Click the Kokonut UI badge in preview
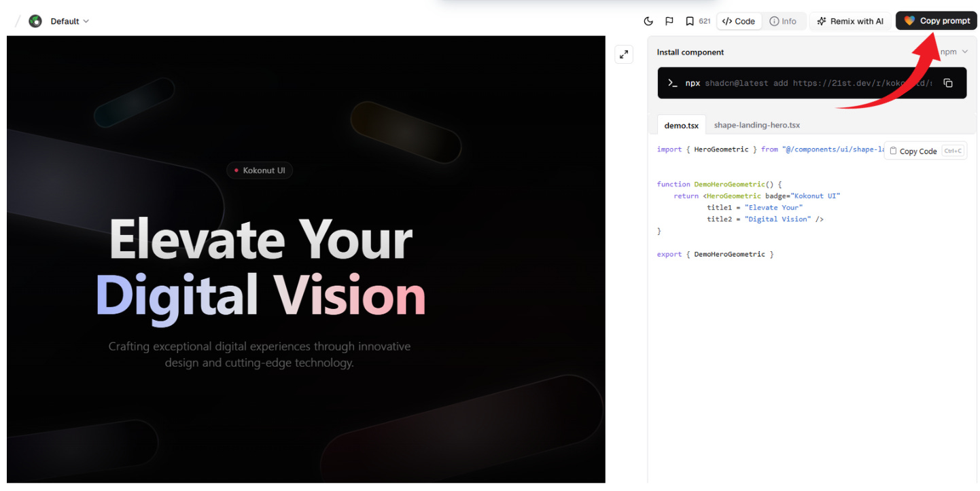This screenshot has width=980, height=491. [259, 170]
